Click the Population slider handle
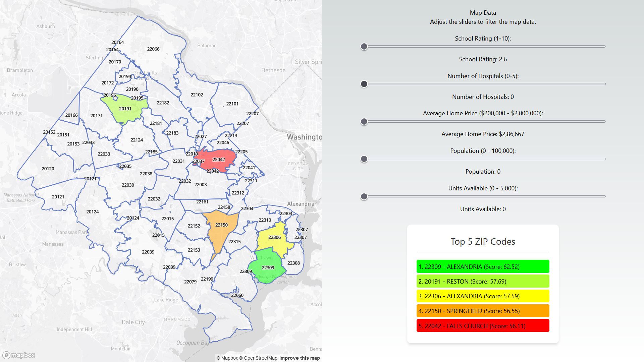 (364, 159)
